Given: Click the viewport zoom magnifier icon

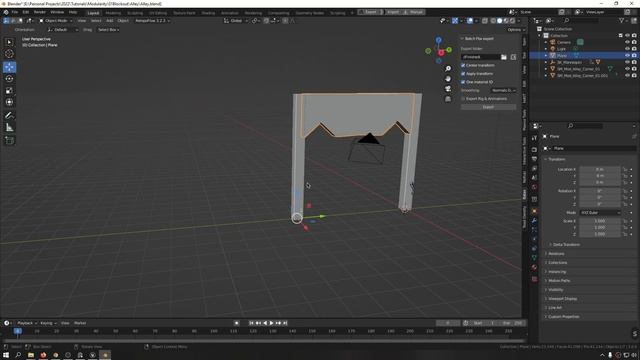Looking at the screenshot, I should 448,69.
